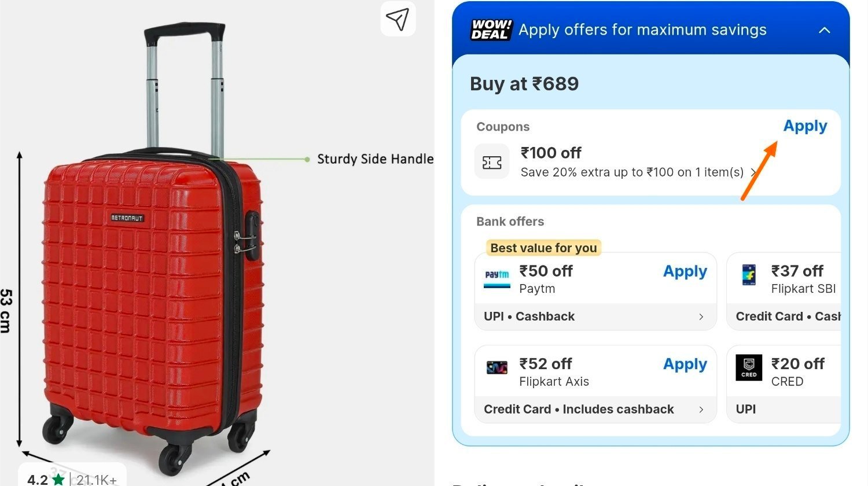The width and height of the screenshot is (868, 486).
Task: Apply the ₹100 off coupon
Action: (805, 126)
